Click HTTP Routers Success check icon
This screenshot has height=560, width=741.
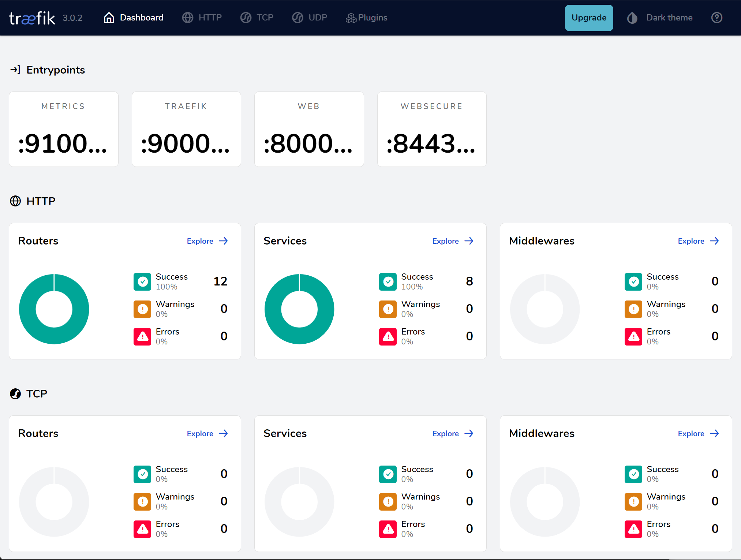[x=142, y=281]
